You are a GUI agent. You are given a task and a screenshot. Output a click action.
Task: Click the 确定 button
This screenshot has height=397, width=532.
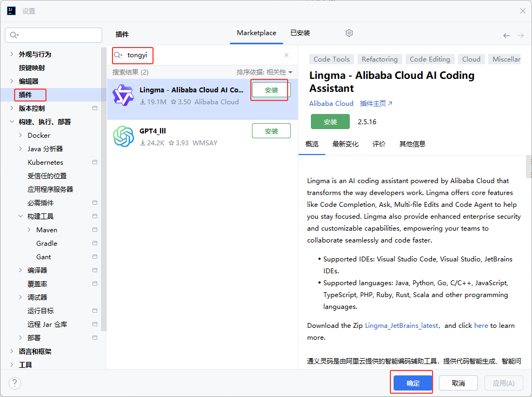click(x=413, y=383)
